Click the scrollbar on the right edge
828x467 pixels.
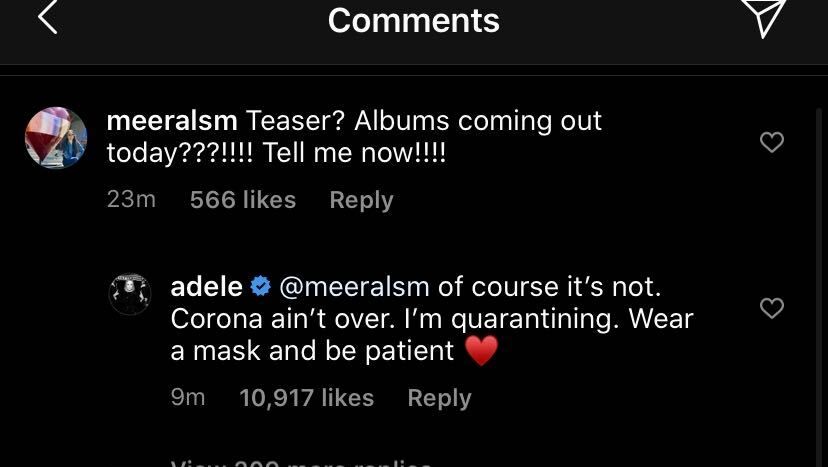pyautogui.click(x=819, y=250)
